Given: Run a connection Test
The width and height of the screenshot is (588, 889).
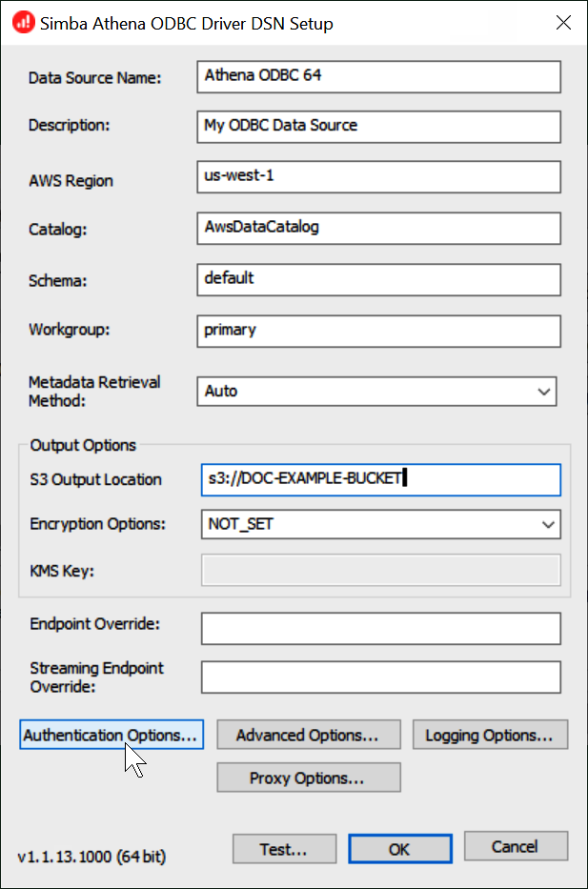Looking at the screenshot, I should 284,849.
